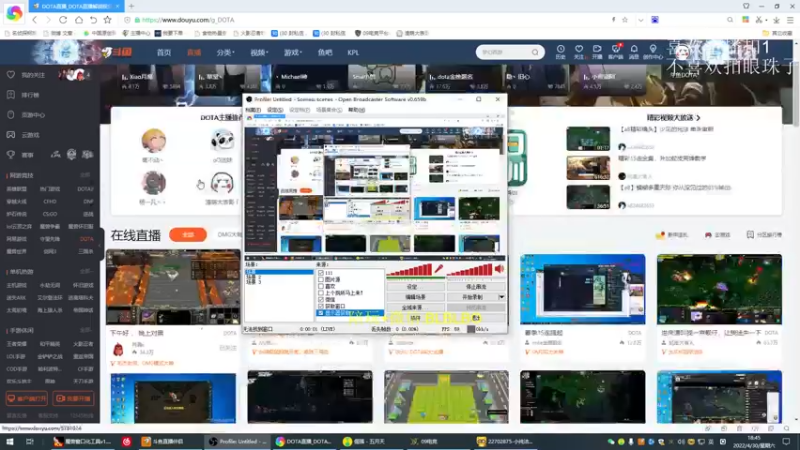Image resolution: width=800 pixels, height=450 pixels.
Task: Open browser downloads via download arrow icon
Action: (x=776, y=20)
